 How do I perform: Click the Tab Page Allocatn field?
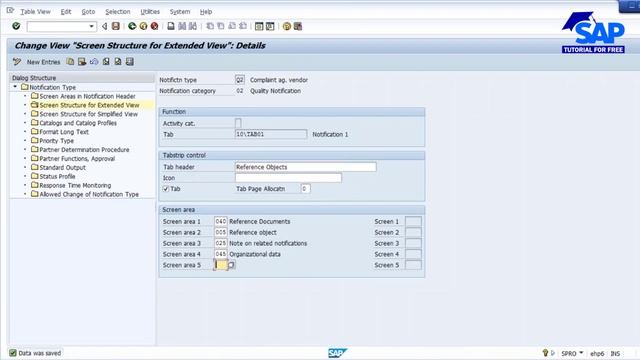click(x=305, y=189)
